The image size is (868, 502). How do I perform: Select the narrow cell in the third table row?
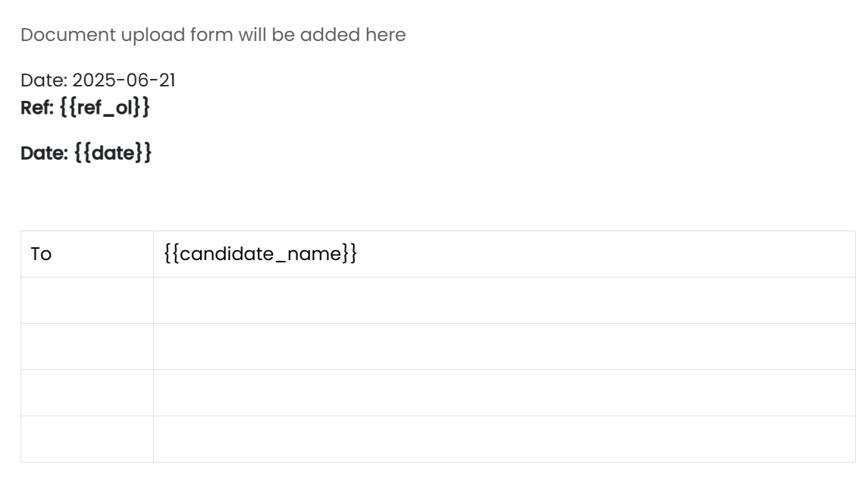click(x=87, y=347)
